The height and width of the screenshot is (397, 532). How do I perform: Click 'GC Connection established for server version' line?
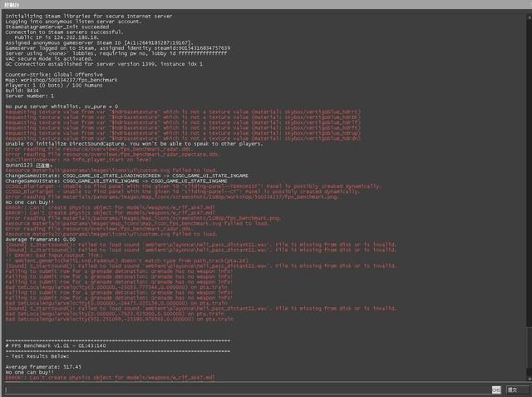(x=104, y=64)
